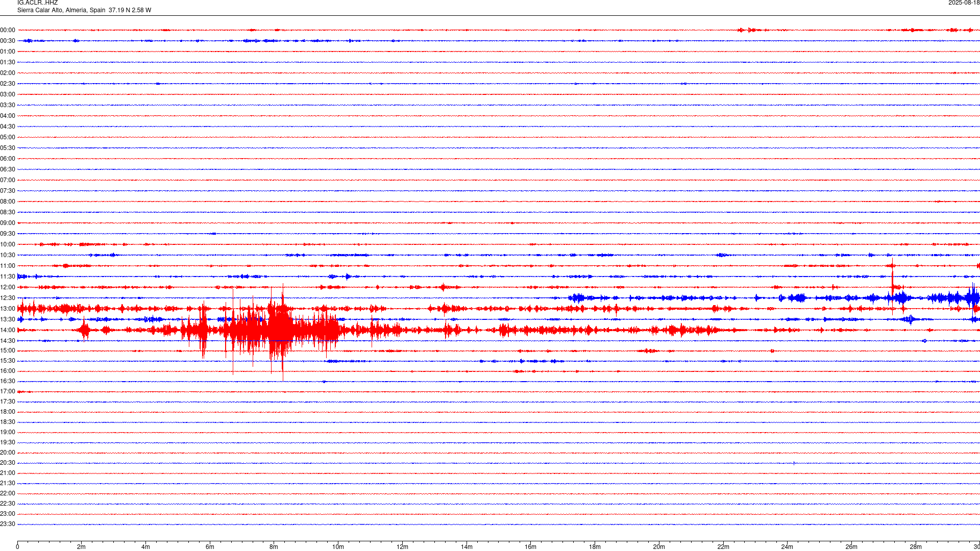The image size is (980, 551).
Task: Click the 12m axis tick label
Action: (x=402, y=547)
